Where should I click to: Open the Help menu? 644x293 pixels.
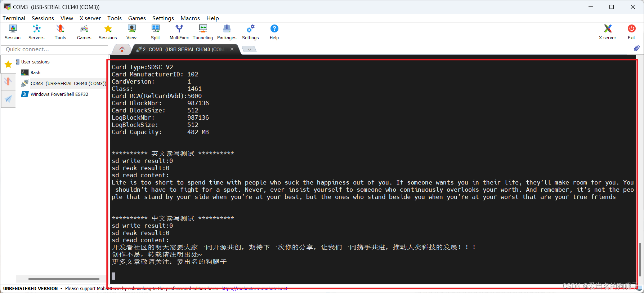tap(213, 18)
